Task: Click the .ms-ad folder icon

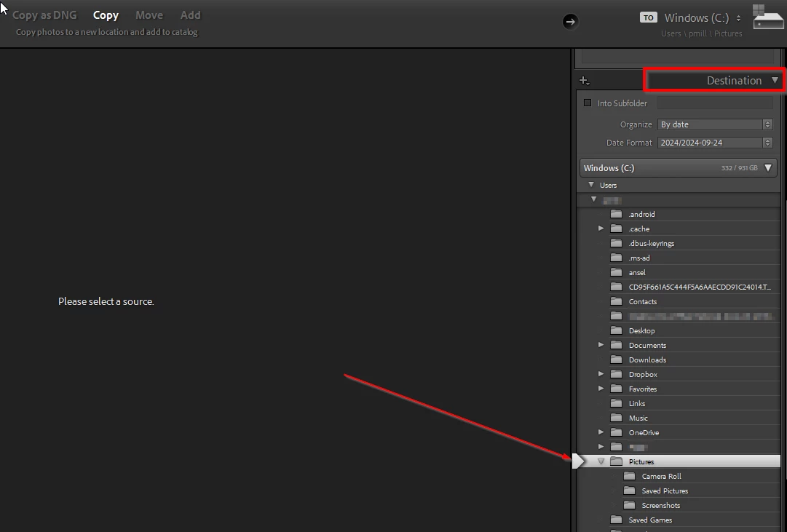Action: point(617,258)
